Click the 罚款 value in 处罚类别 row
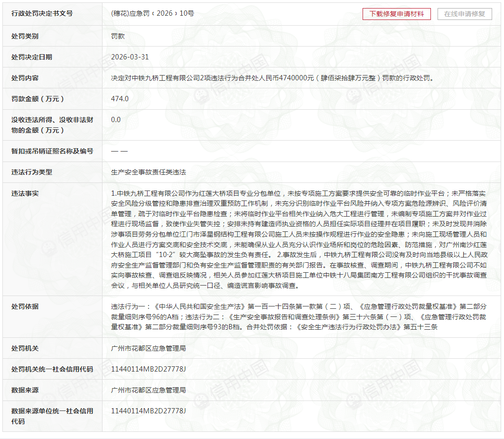 (x=118, y=36)
